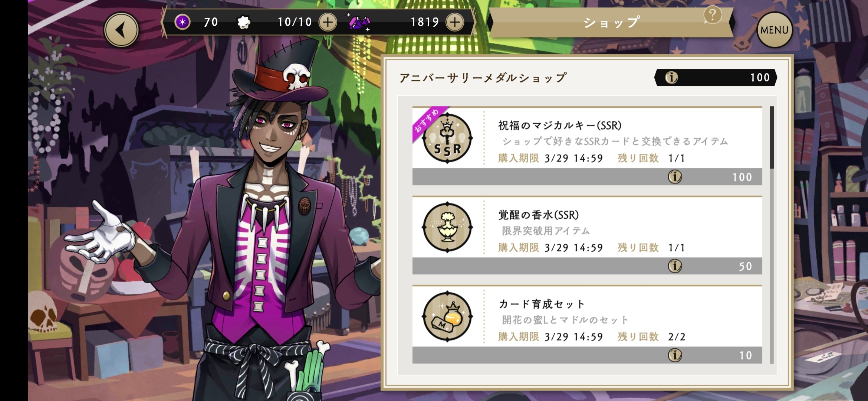Tap the purple gem crystals icon
The width and height of the screenshot is (868, 401).
pyautogui.click(x=359, y=23)
